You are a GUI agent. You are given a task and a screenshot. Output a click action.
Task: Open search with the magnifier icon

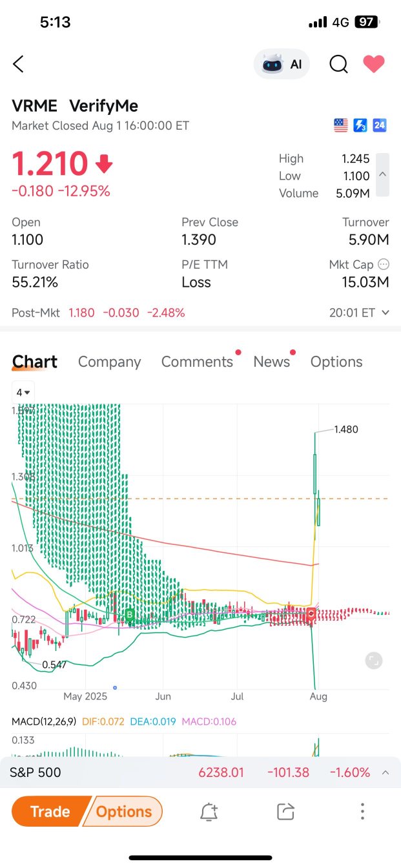(x=338, y=64)
